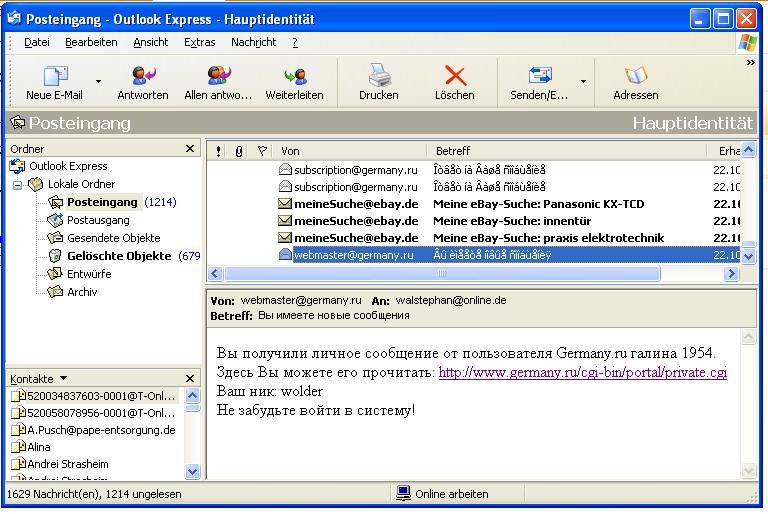Viewport: 768px width, 514px height.
Task: Close the Ordner pane
Action: point(190,148)
